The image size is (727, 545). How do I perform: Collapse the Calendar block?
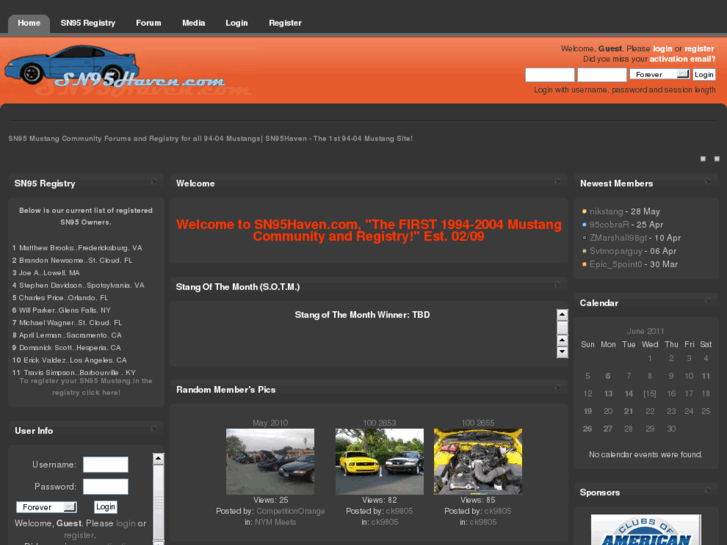[x=708, y=301]
